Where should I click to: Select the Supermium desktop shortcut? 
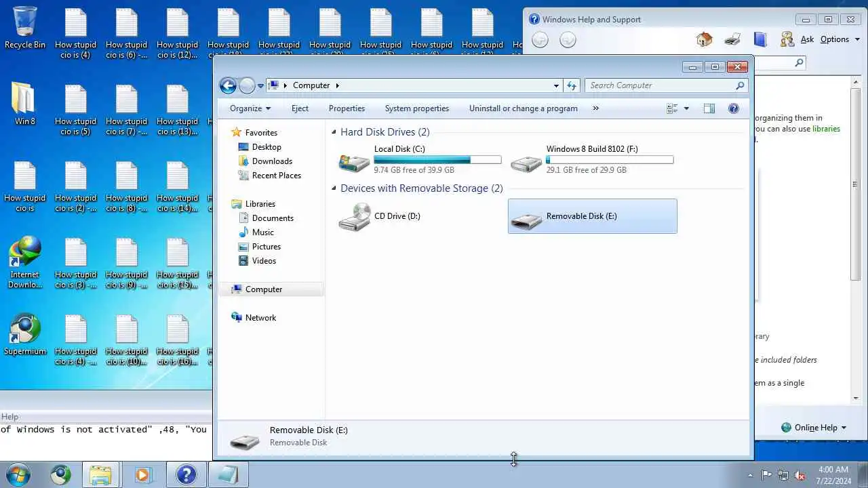25,335
